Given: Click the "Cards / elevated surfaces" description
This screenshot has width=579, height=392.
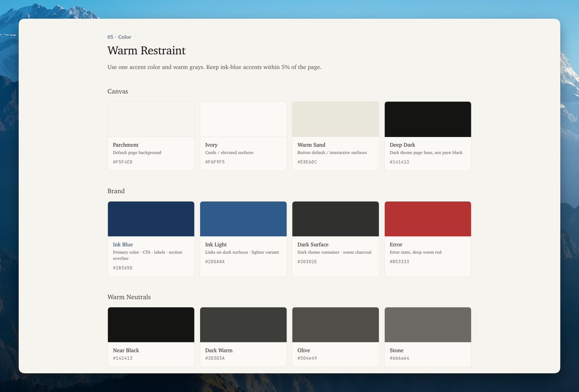Looking at the screenshot, I should (x=229, y=152).
